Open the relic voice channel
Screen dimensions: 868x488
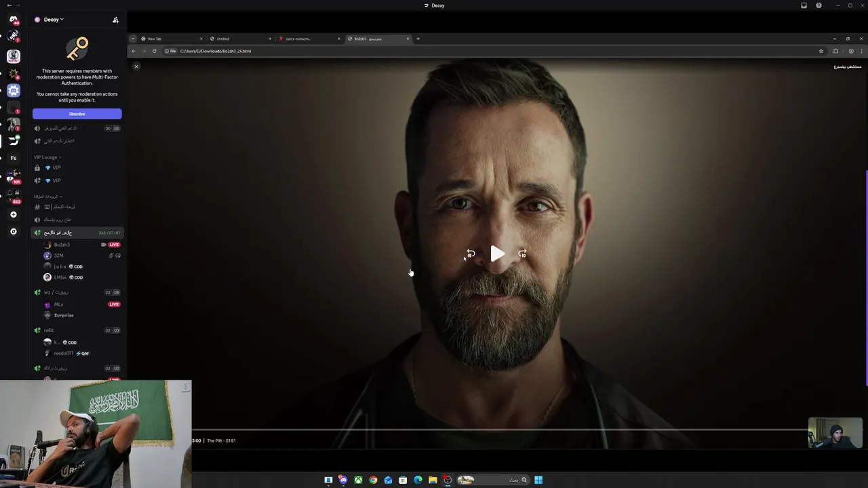77,330
